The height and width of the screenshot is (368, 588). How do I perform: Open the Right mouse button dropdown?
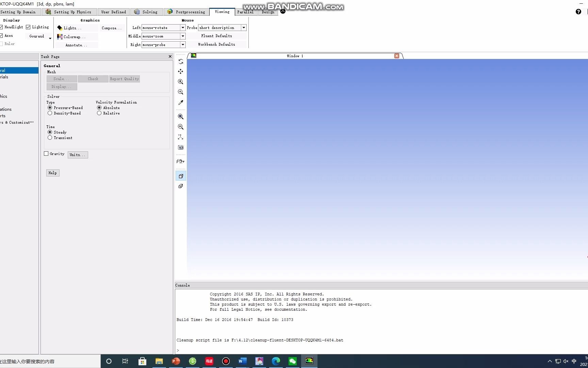pyautogui.click(x=183, y=45)
